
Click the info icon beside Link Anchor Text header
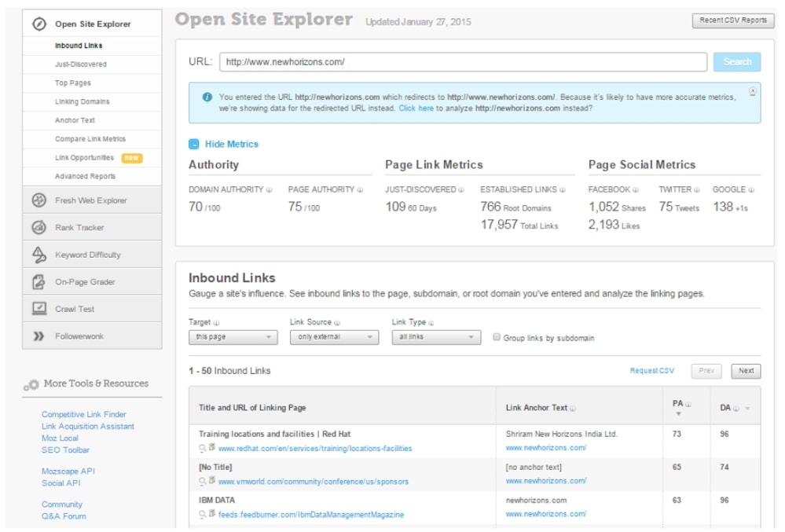coord(573,409)
